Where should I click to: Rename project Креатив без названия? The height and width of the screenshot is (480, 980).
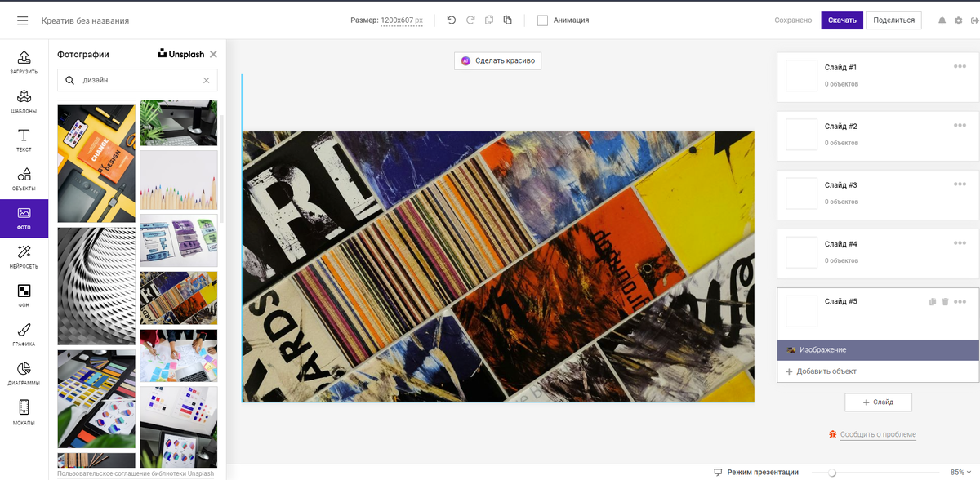87,20
